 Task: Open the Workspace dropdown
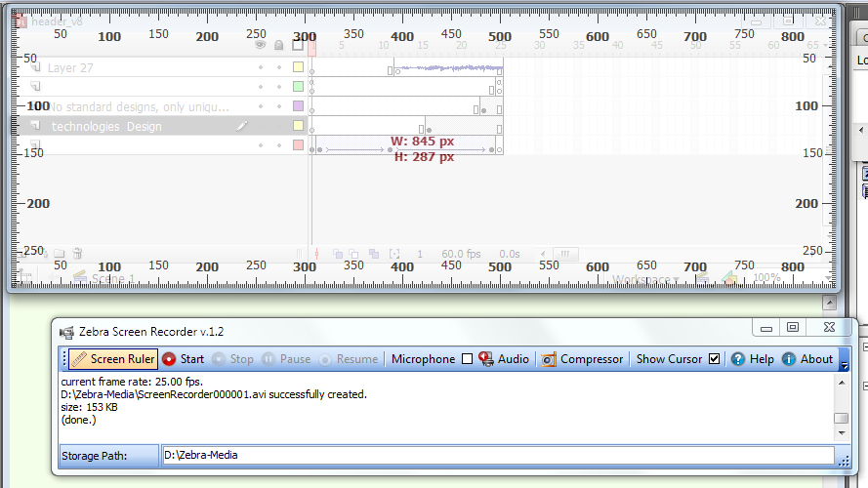pyautogui.click(x=645, y=279)
